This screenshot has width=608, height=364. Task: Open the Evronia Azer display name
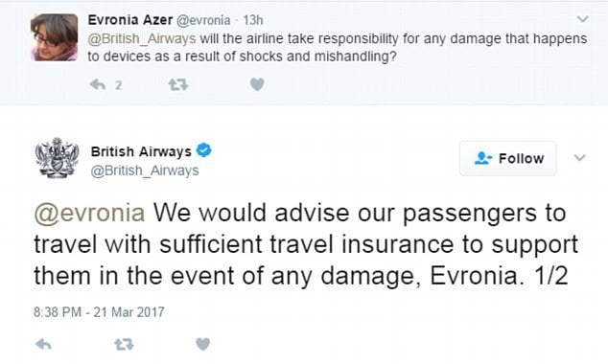129,20
